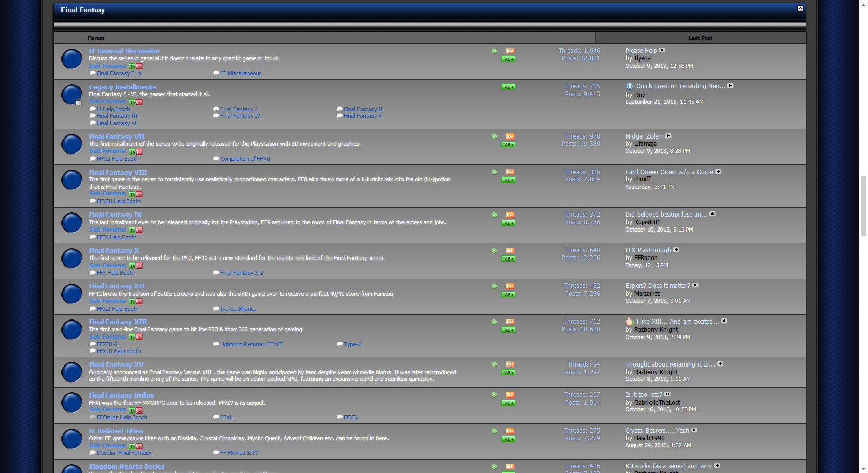Viewport: 868px width, 473px height.
Task: Open Final Fantasy IV sub-forum link
Action: point(240,116)
